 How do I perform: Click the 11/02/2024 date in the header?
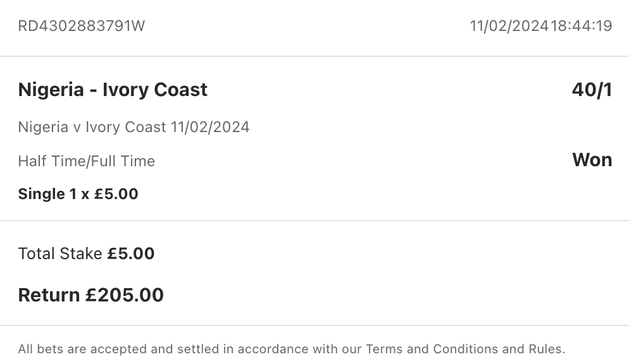coord(509,26)
